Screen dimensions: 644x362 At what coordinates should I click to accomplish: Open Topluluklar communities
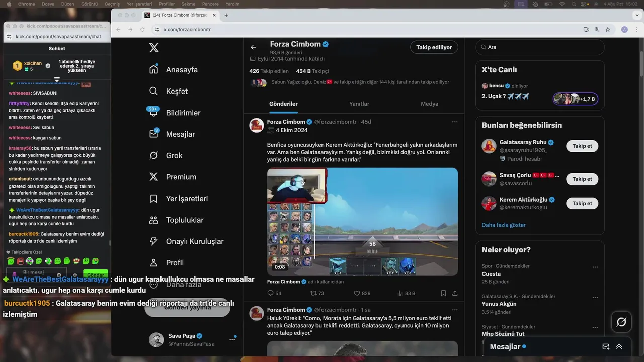coord(177,220)
